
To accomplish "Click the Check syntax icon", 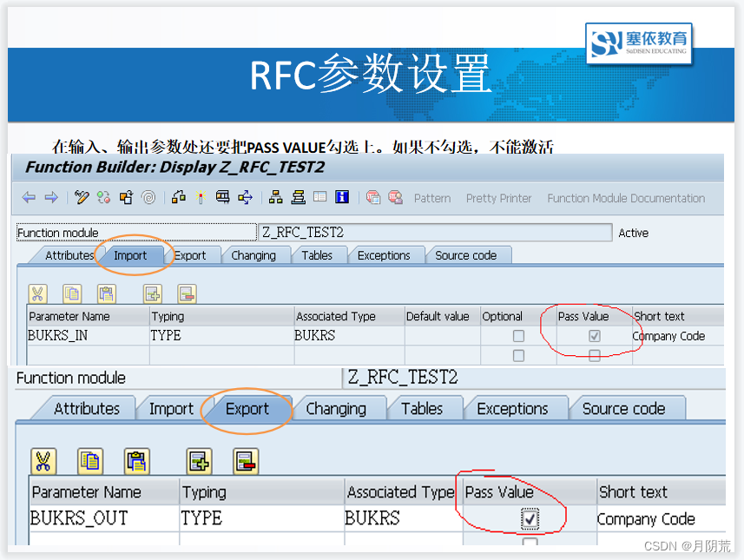I will (x=179, y=197).
